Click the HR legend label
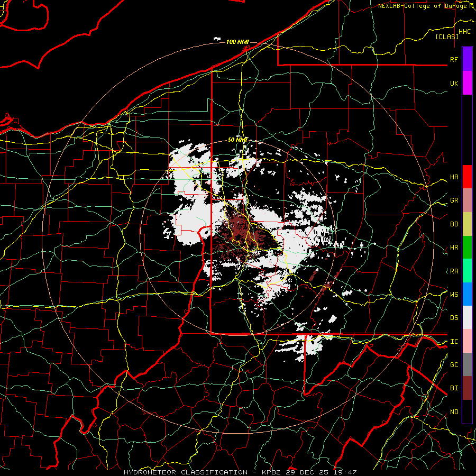Screen dimensions: 476x476 (454, 248)
